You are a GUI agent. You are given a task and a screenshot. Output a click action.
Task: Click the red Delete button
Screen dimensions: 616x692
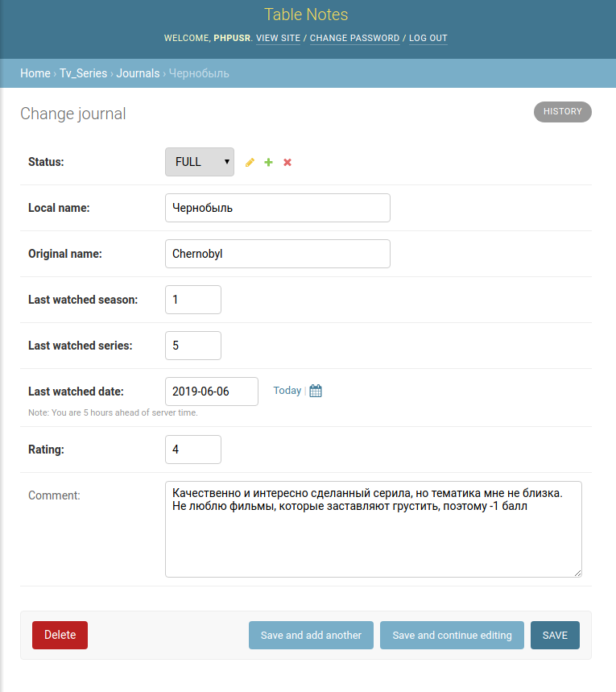[x=60, y=635]
